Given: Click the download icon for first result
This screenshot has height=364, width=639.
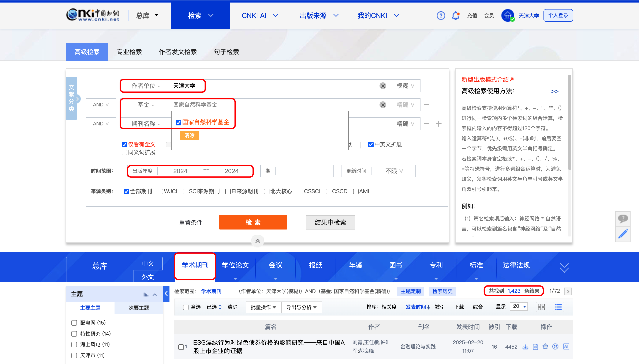Looking at the screenshot, I should 525,347.
